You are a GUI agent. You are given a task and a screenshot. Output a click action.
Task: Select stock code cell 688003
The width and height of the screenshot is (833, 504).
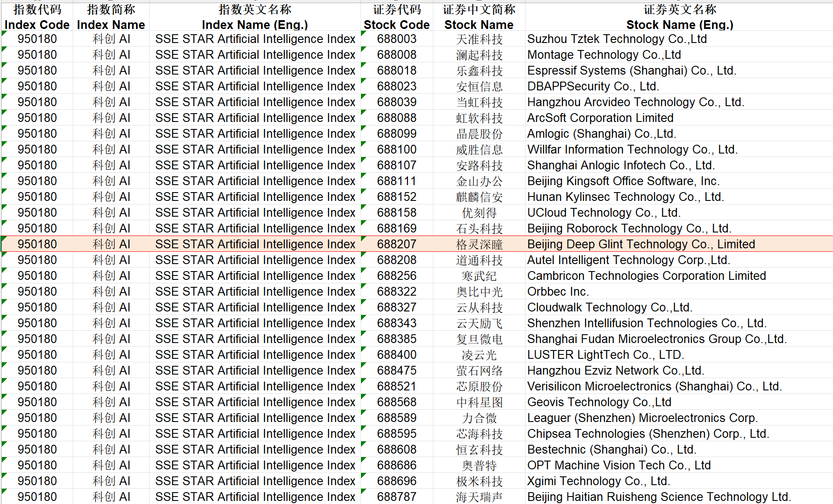coord(397,39)
